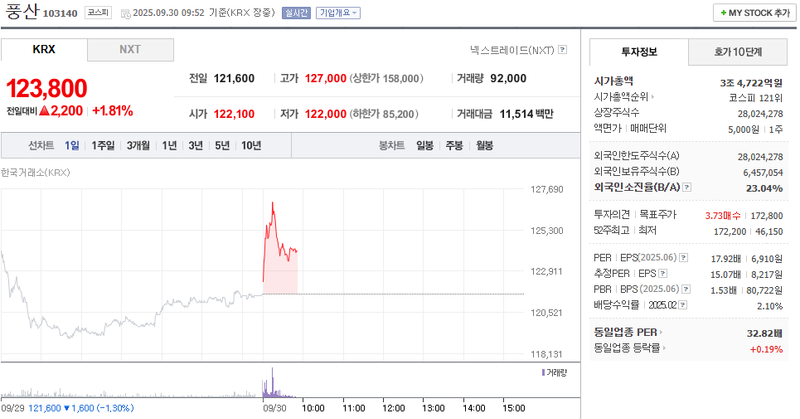Switch to the NXT exchange tab
Screen dimensions: 800x419
click(130, 49)
